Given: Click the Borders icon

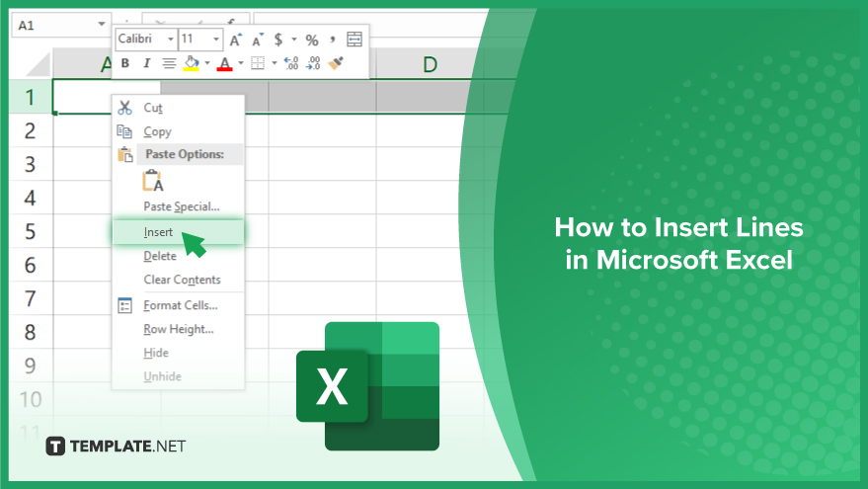Looking at the screenshot, I should (258, 63).
